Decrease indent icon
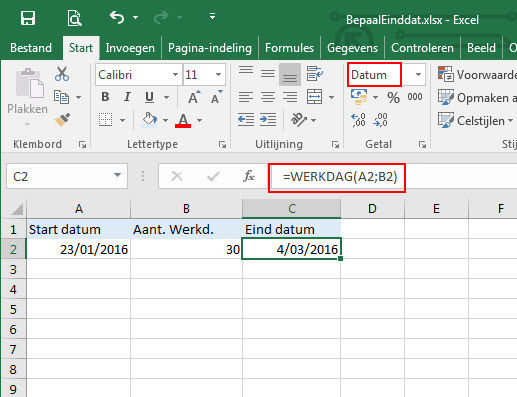517x397 pixels. coord(246,120)
